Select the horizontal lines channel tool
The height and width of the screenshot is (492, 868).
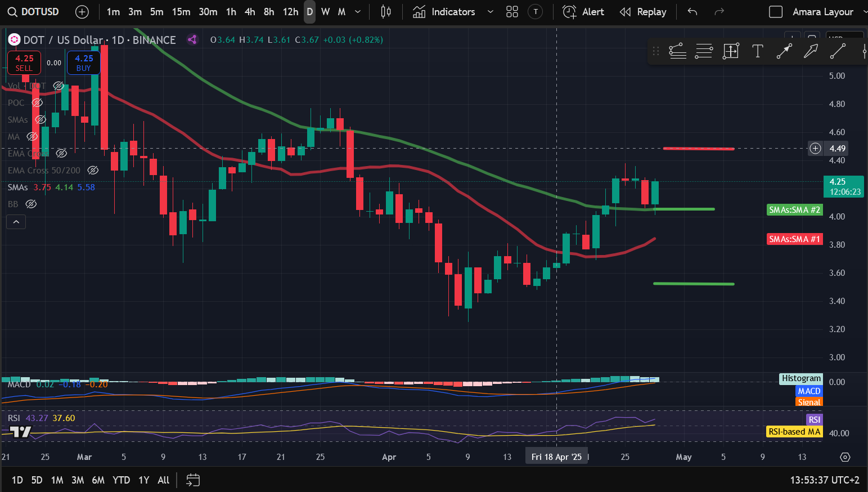coord(704,51)
